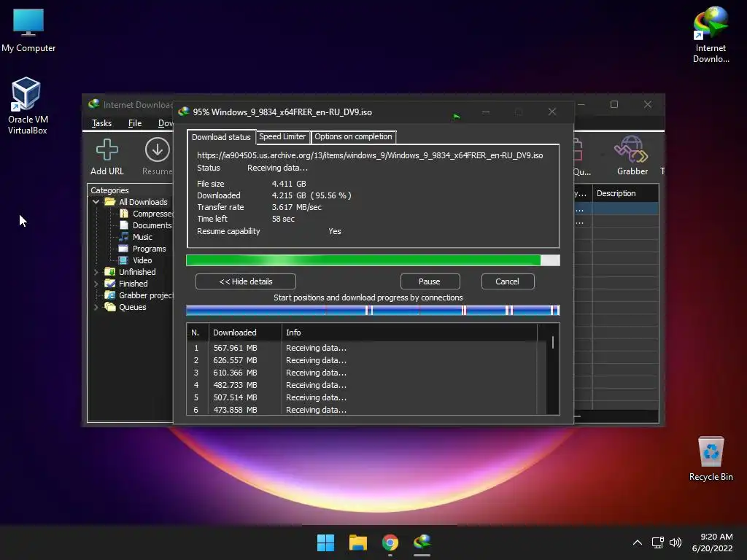Screen dimensions: 747x560
Task: Switch to Options on completion tab
Action: [353, 136]
